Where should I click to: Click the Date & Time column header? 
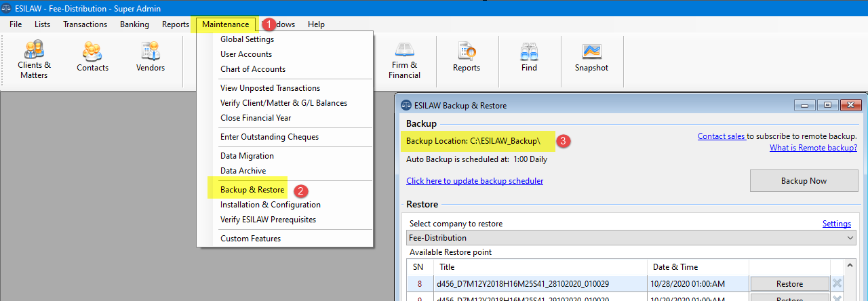pos(698,267)
